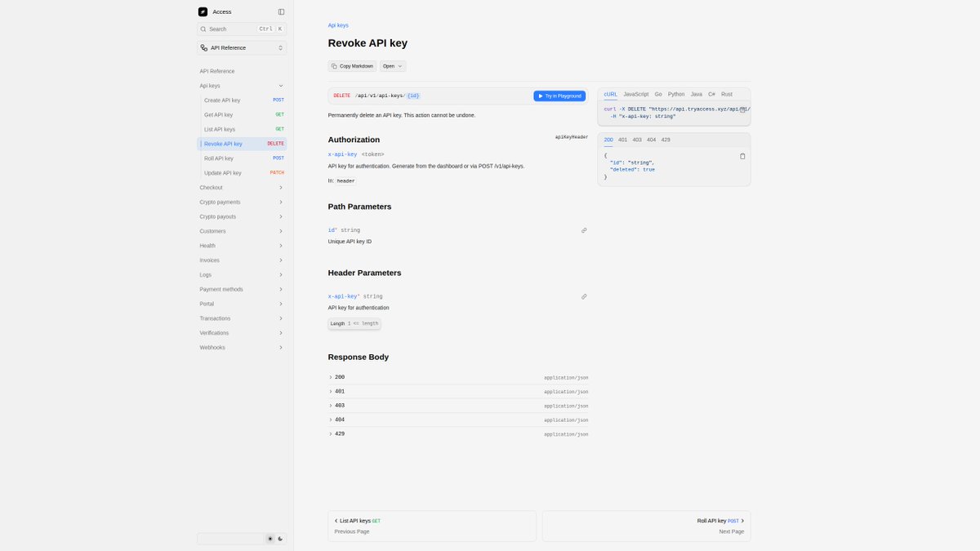Viewport: 980px width, 551px height.
Task: Click the Access logo icon
Action: (203, 11)
